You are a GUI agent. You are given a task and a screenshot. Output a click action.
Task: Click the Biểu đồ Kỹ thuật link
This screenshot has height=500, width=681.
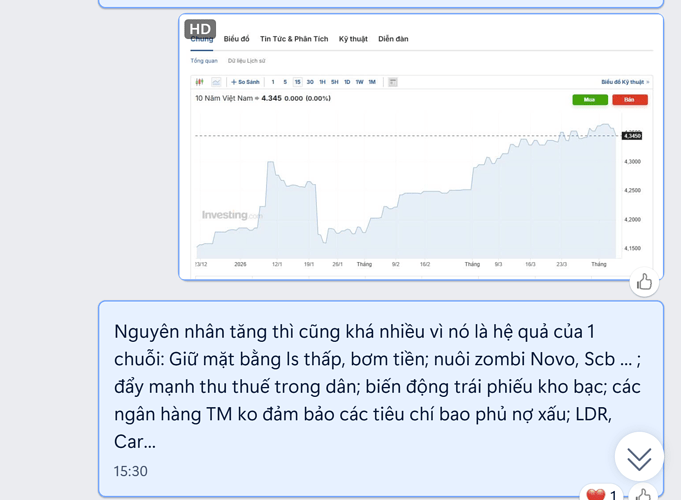[625, 82]
